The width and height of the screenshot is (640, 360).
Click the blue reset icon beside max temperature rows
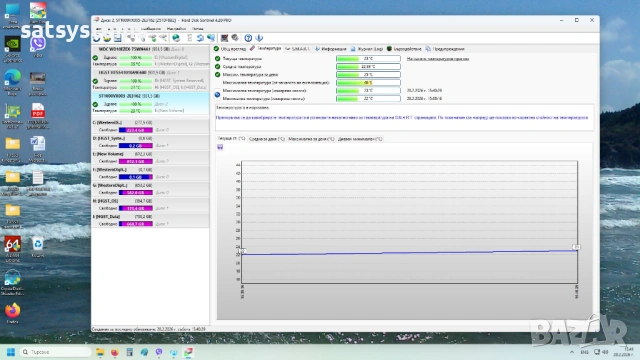[217, 95]
